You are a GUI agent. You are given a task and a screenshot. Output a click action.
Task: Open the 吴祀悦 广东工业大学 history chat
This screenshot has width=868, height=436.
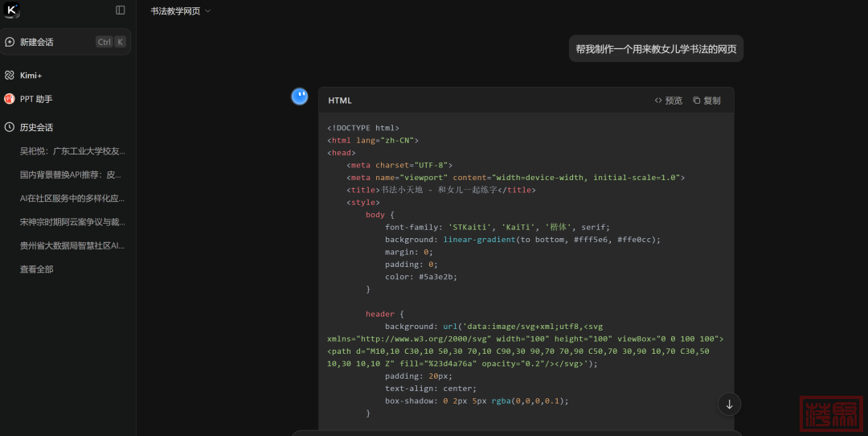(72, 151)
